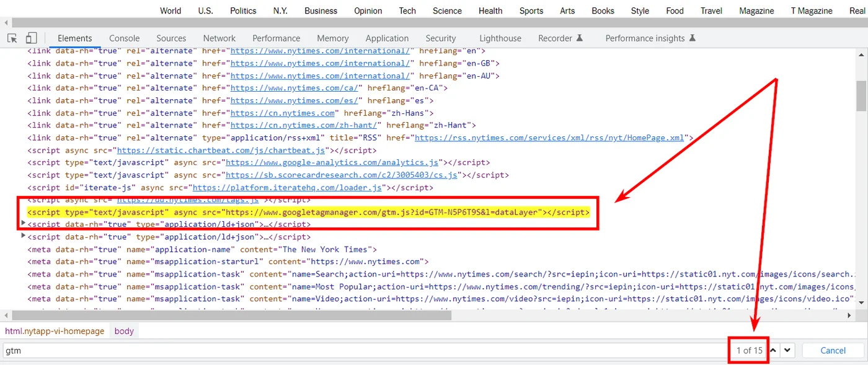The width and height of the screenshot is (868, 365).
Task: Select the meta application-name New York Times line
Action: 202,249
